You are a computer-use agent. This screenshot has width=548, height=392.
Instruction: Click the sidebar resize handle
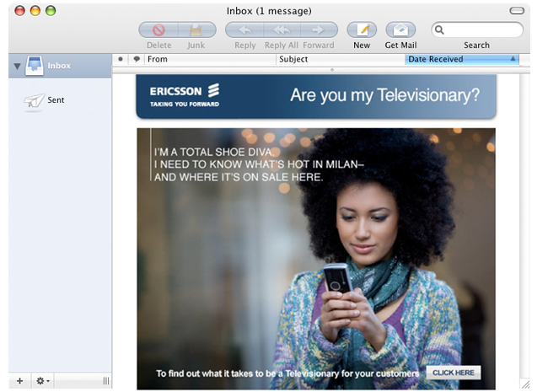click(x=106, y=381)
